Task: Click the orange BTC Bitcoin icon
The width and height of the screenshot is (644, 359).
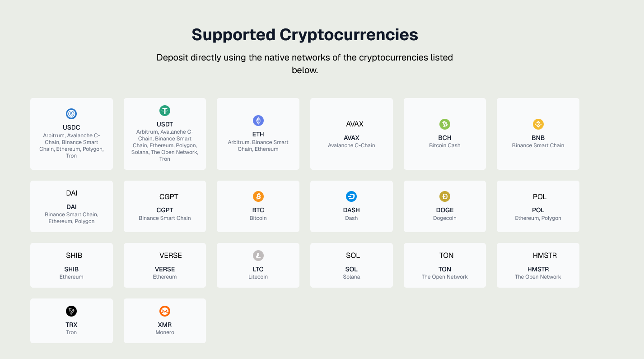Action: pos(258,196)
